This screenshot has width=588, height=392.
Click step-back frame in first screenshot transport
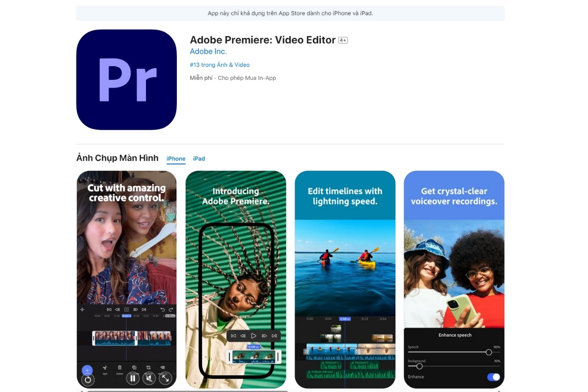click(x=118, y=310)
